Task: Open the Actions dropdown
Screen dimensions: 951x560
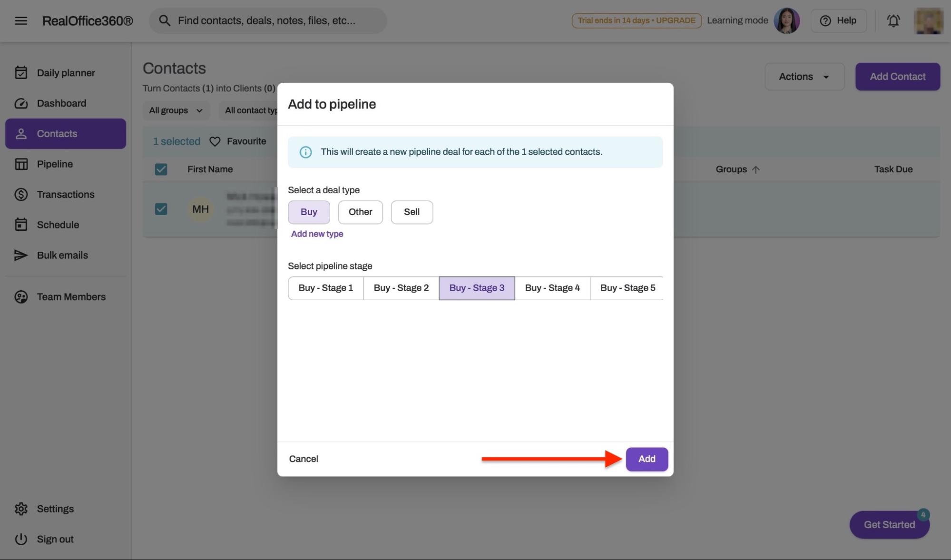Action: click(804, 76)
